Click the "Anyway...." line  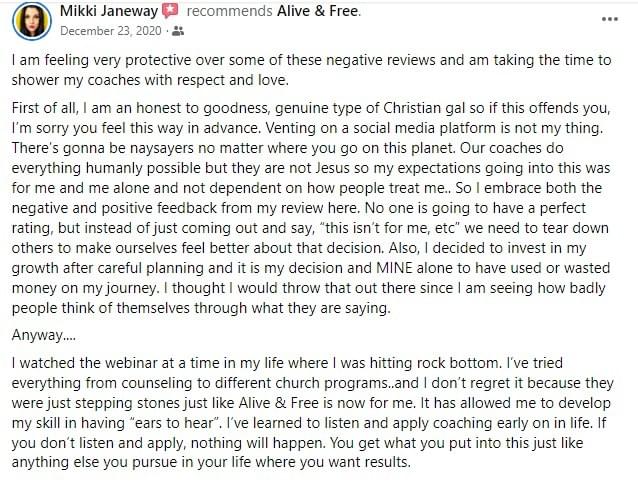[44, 336]
